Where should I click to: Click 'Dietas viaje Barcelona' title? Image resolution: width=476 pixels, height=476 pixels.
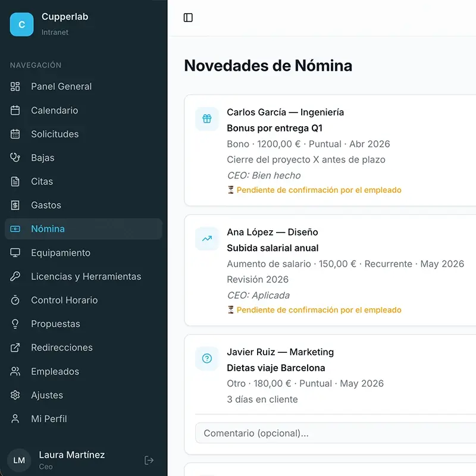[x=276, y=368]
